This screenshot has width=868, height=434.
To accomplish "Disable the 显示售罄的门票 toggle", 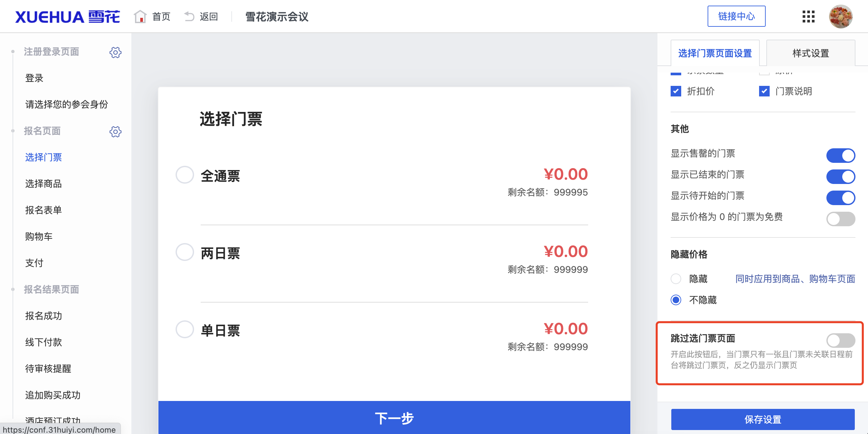I will click(841, 156).
